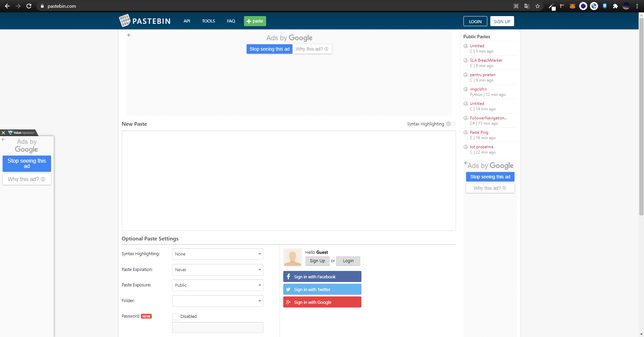The image size is (644, 337).
Task: Click the New Paste text area
Action: tap(289, 181)
